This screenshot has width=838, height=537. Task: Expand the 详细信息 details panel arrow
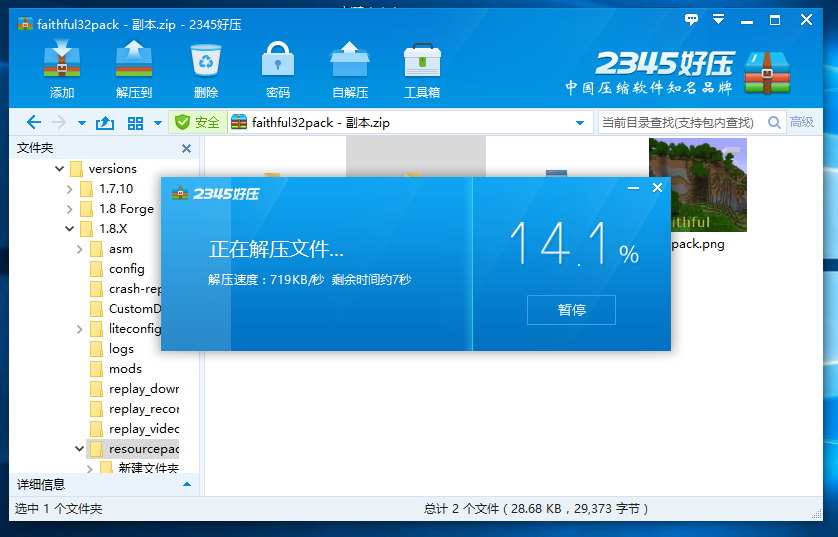(187, 485)
